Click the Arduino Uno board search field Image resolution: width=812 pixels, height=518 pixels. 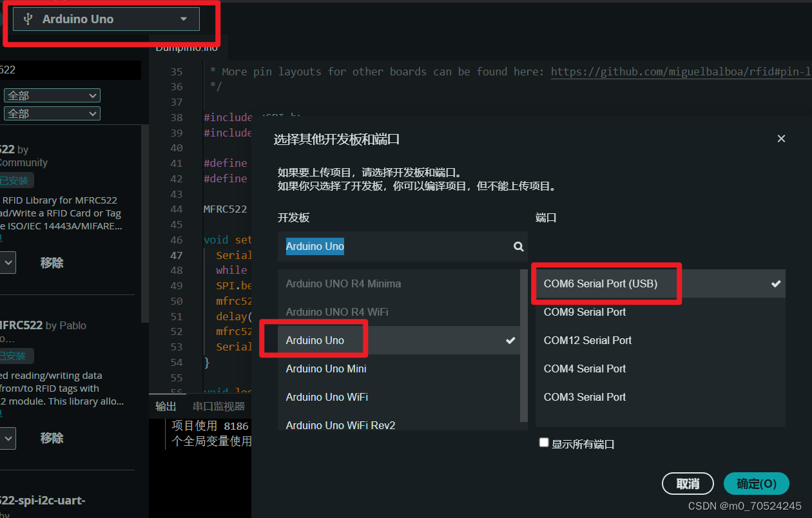[403, 246]
